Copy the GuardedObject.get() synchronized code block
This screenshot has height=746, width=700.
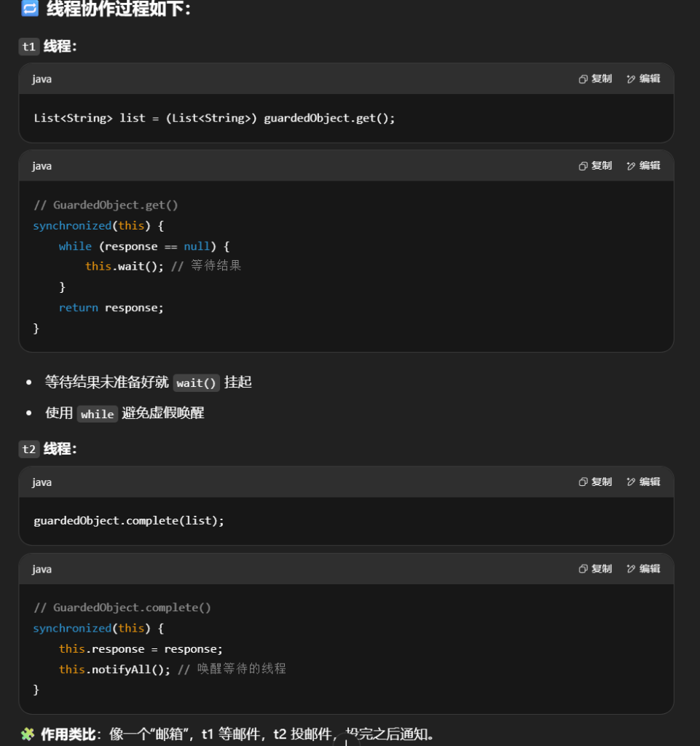tap(595, 165)
